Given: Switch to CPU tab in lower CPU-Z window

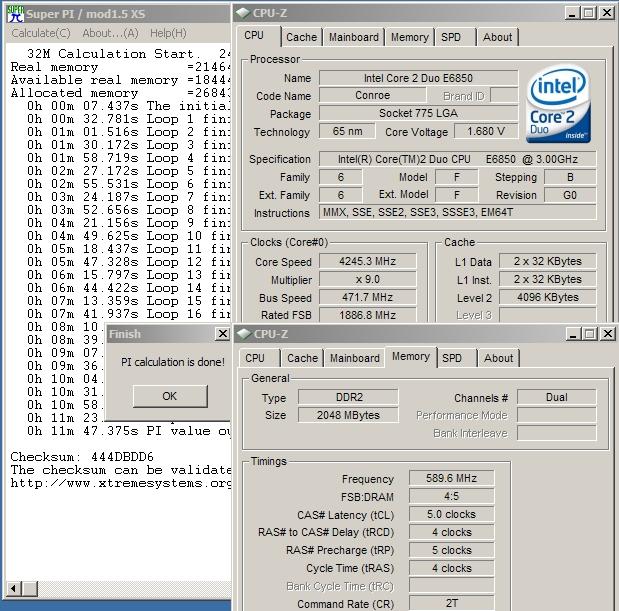Looking at the screenshot, I should tap(259, 358).
